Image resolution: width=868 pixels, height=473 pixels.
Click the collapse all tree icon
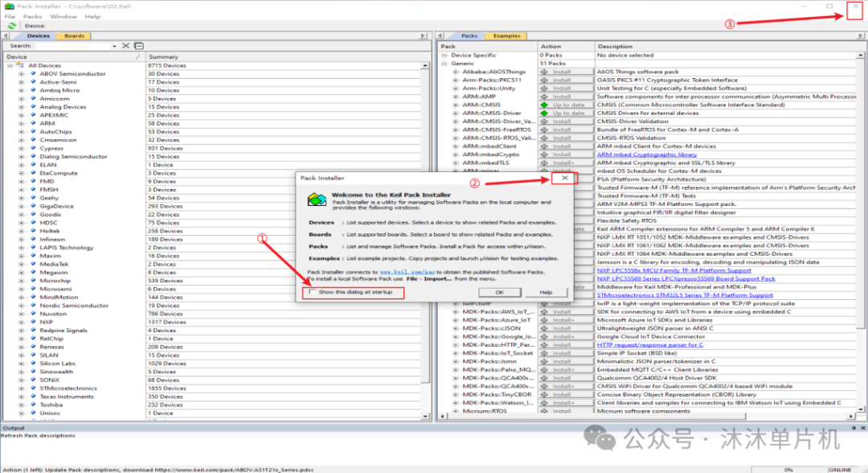tap(139, 46)
